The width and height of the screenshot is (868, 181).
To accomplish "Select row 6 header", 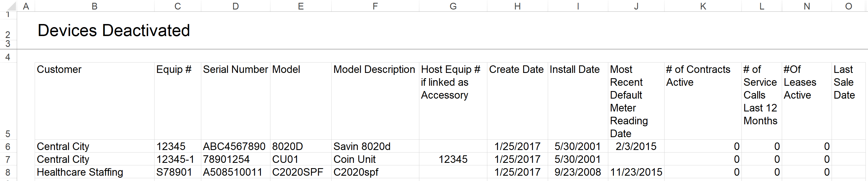I will (x=8, y=146).
